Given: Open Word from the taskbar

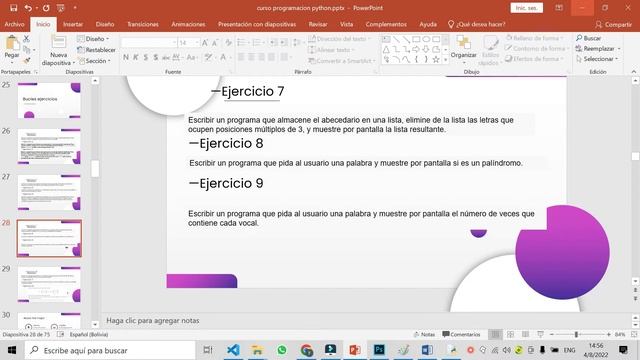Looking at the screenshot, I should pos(427,350).
